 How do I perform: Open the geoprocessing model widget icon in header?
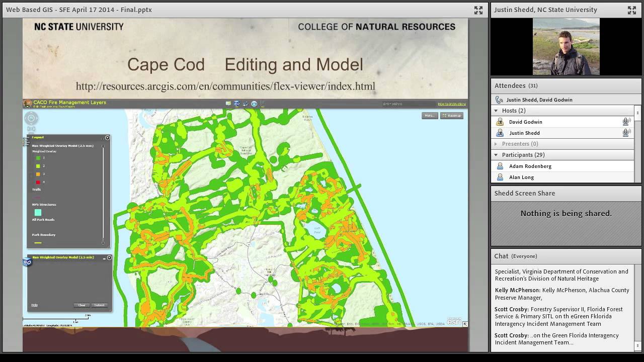coord(237,104)
